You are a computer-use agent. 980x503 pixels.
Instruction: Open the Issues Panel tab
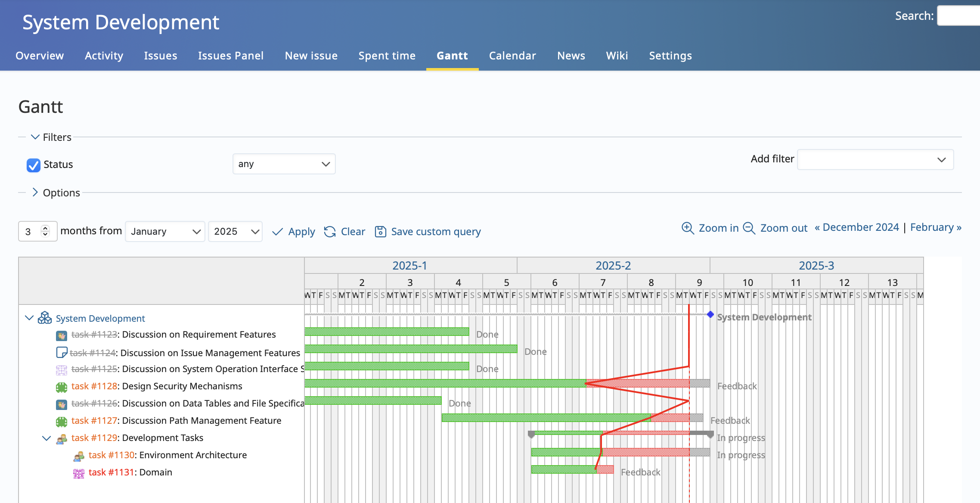230,56
